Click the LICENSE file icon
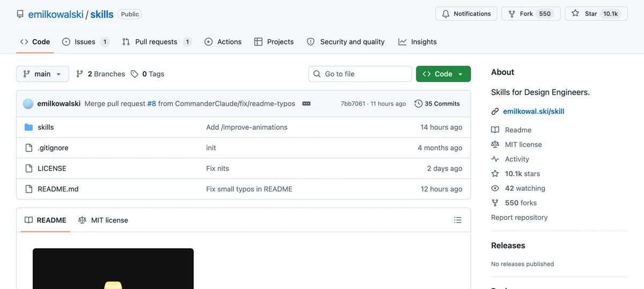The image size is (644, 289). tap(29, 168)
